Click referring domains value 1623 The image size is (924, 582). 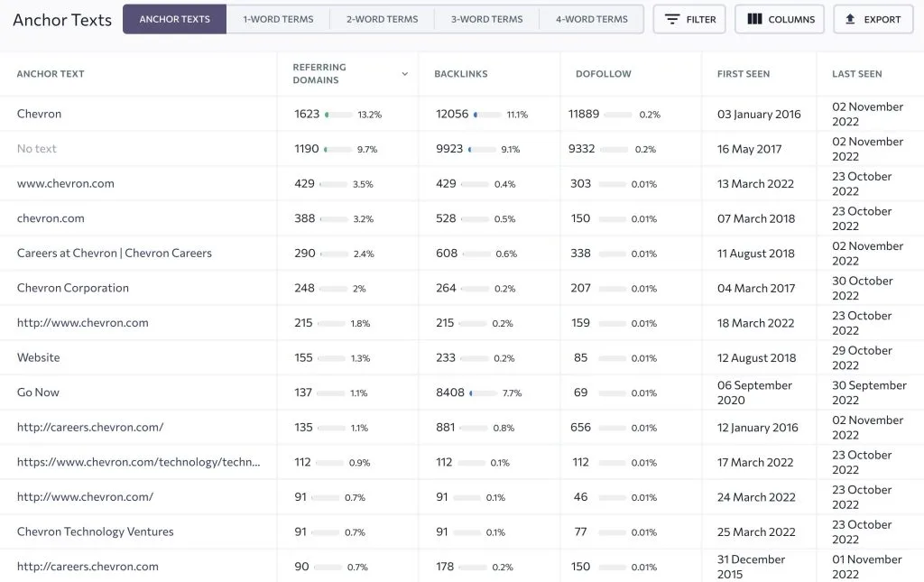[x=307, y=114]
